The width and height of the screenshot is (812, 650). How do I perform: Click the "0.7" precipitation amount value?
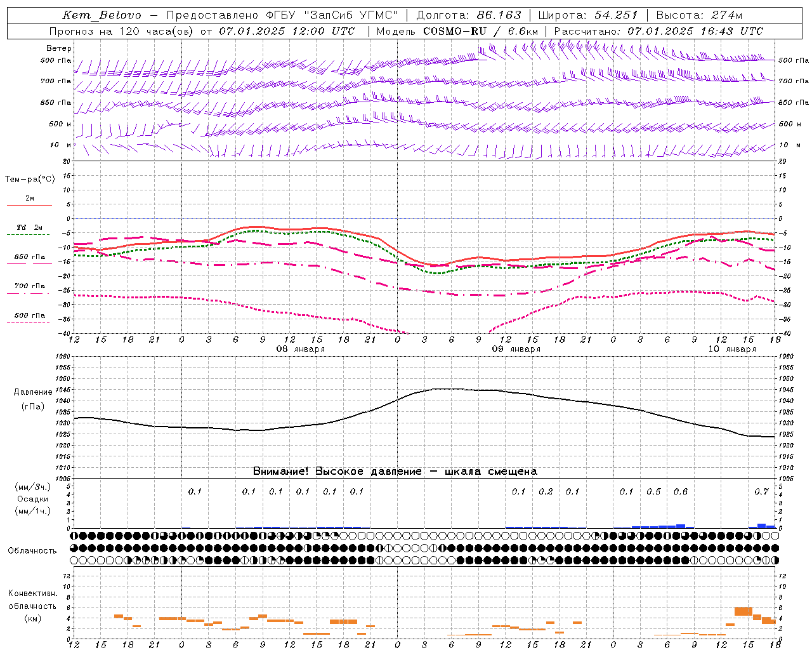[x=761, y=491]
